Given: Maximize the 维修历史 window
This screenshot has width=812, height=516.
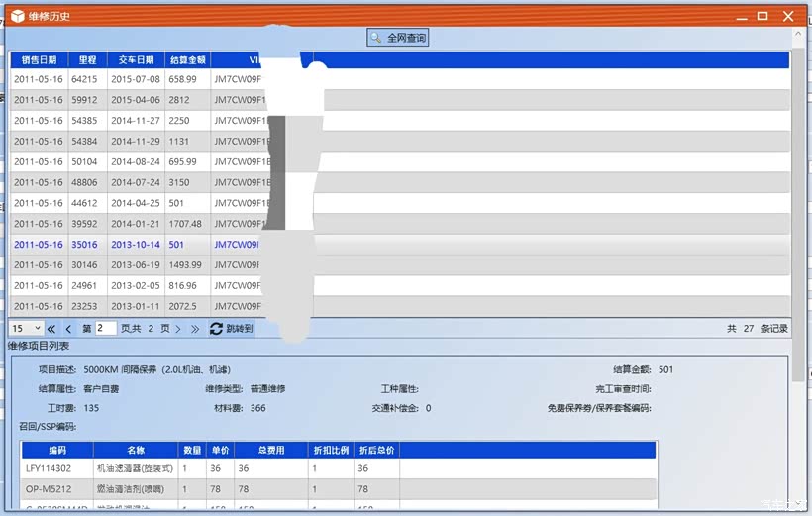Looking at the screenshot, I should 762,16.
